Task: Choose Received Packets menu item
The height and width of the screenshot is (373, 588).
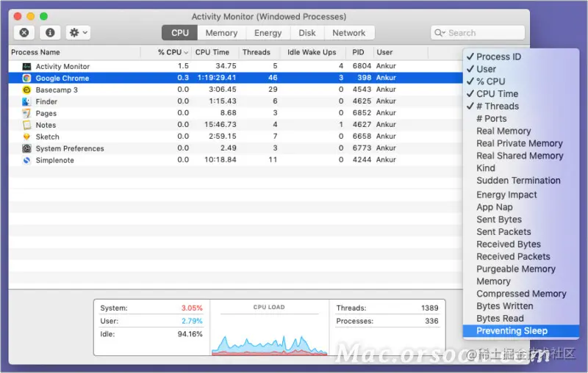Action: point(521,256)
